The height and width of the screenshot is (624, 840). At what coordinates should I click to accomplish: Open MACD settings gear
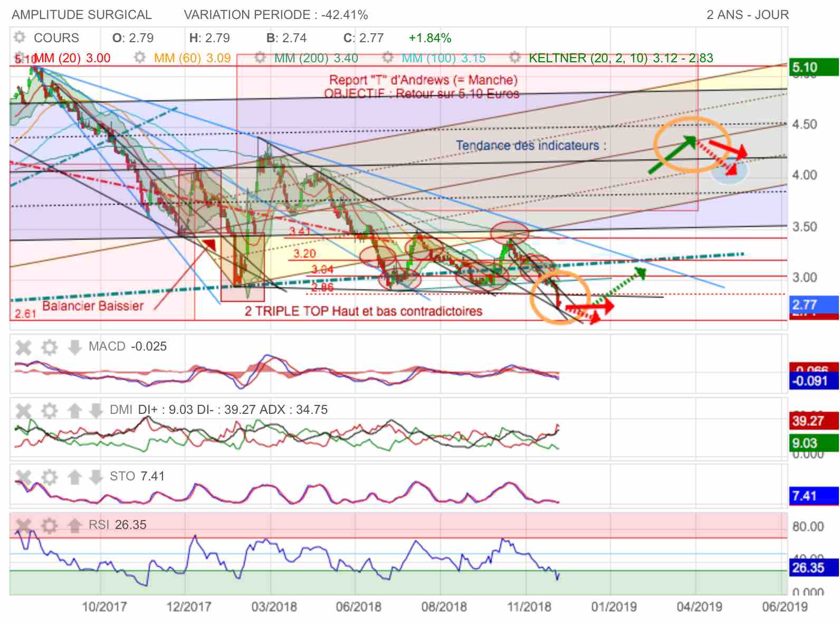pos(49,347)
